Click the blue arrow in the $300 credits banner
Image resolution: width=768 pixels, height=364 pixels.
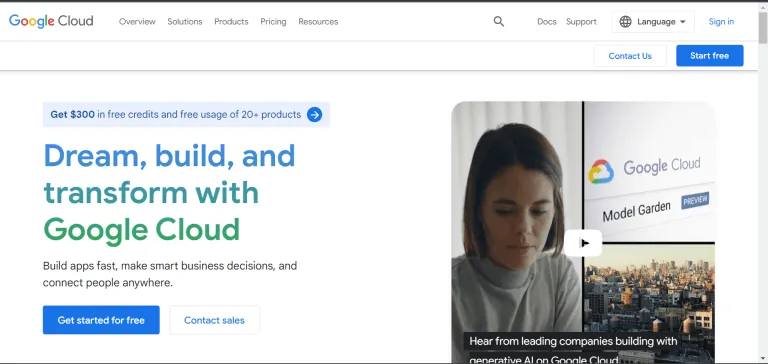314,115
